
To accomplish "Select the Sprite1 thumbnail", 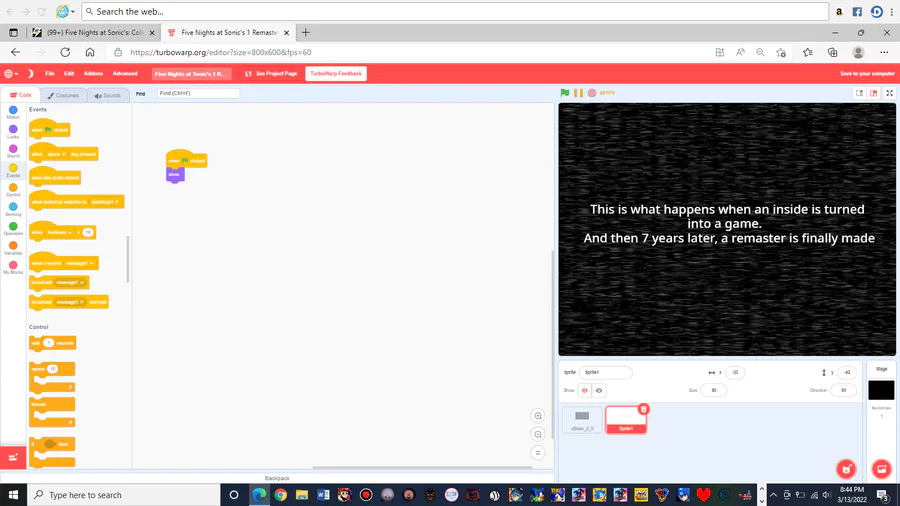I will pyautogui.click(x=626, y=420).
